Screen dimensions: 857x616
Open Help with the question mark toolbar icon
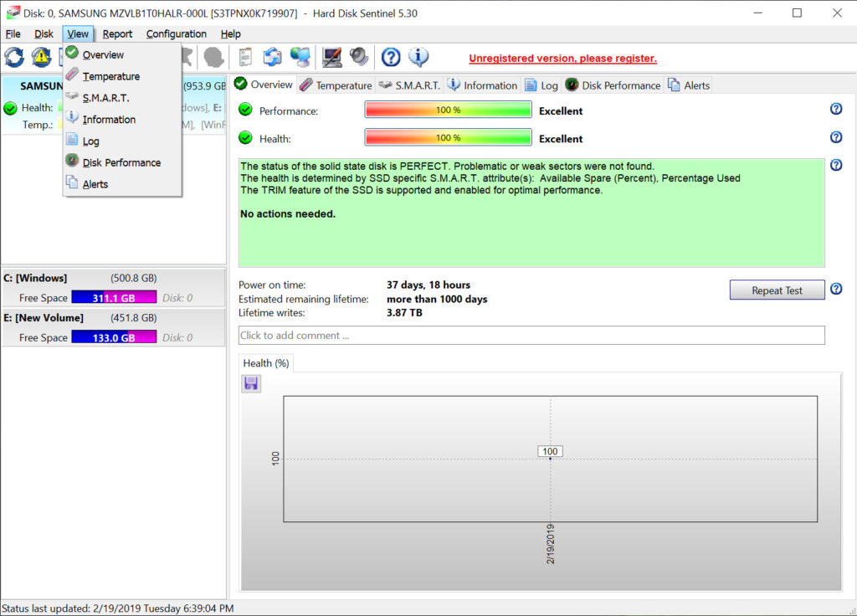coord(391,57)
